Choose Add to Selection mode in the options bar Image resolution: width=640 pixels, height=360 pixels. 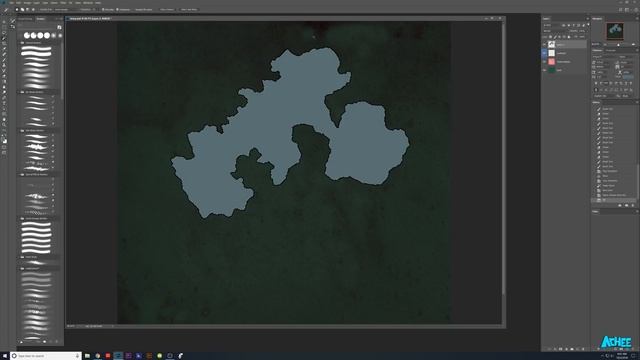click(x=22, y=9)
